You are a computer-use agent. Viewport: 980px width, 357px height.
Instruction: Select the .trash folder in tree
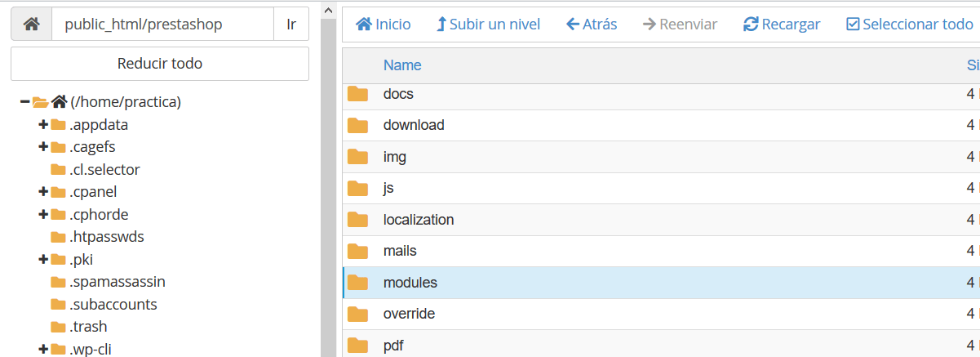click(x=88, y=327)
